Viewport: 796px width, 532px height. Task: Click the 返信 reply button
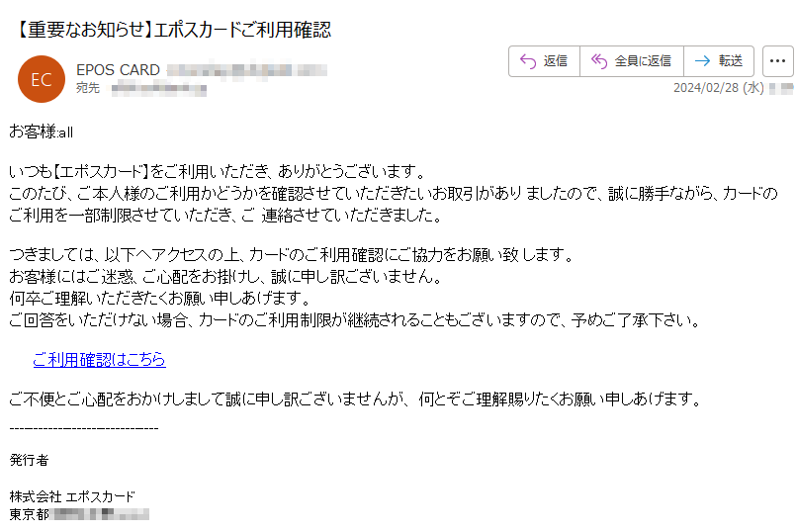click(x=544, y=61)
